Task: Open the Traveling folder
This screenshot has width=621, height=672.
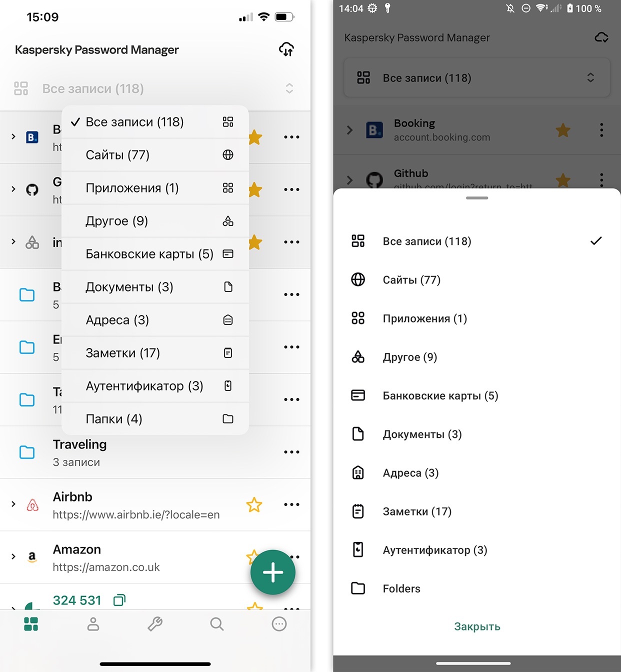Action: pos(155,452)
